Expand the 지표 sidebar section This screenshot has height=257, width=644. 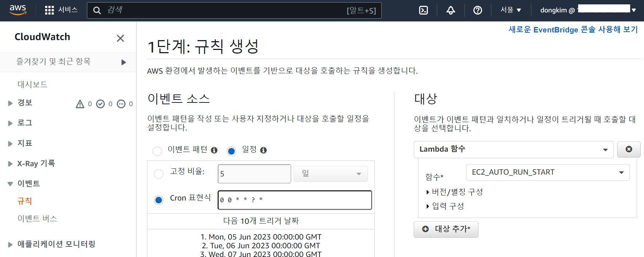point(10,144)
